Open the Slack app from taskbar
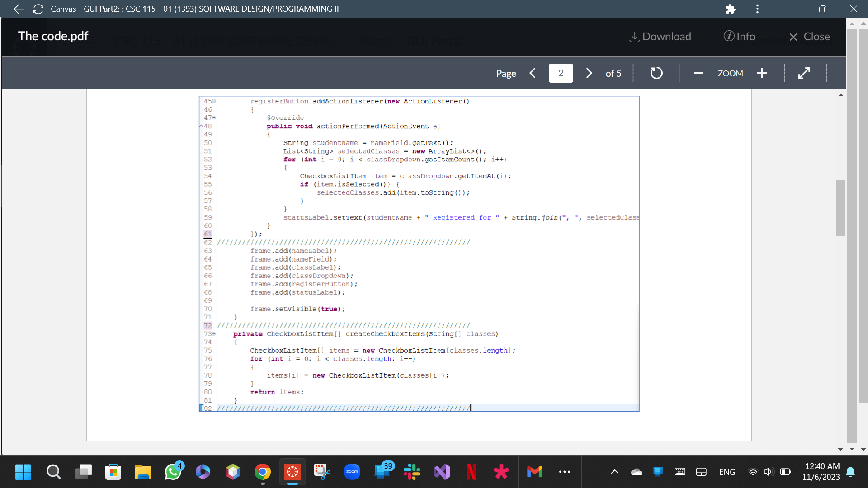Screen dimensions: 868x488 point(412,472)
